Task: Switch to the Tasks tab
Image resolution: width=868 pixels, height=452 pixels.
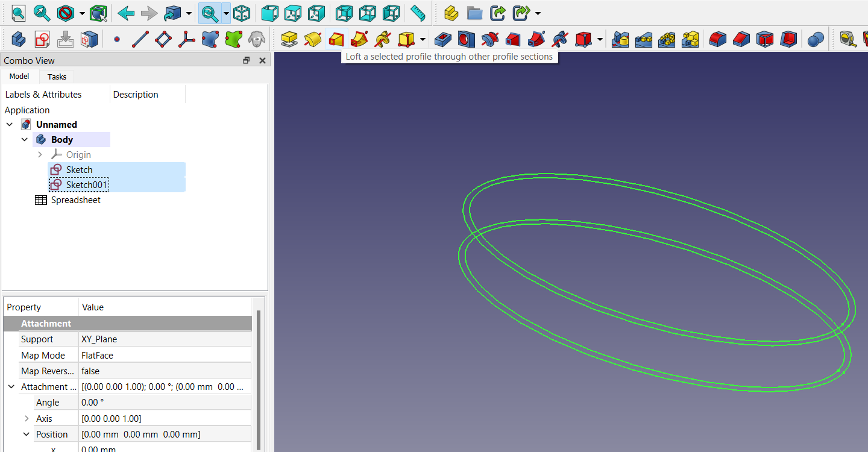Action: tap(56, 77)
